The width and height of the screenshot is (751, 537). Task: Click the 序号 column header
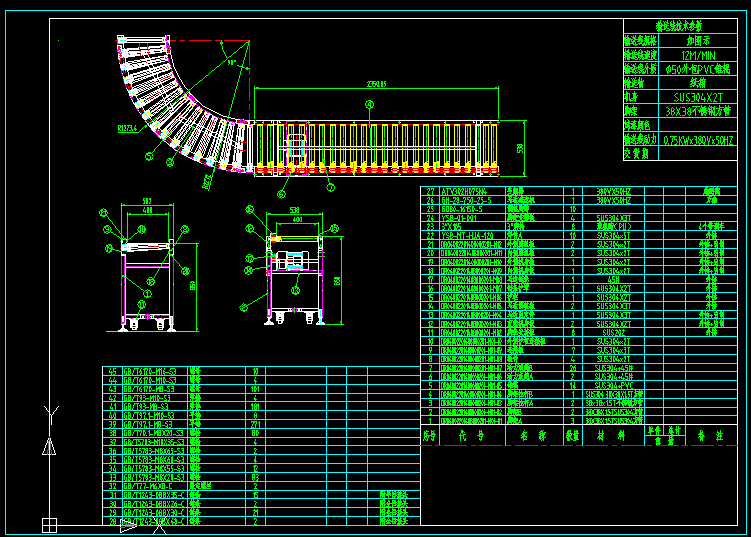tap(430, 435)
